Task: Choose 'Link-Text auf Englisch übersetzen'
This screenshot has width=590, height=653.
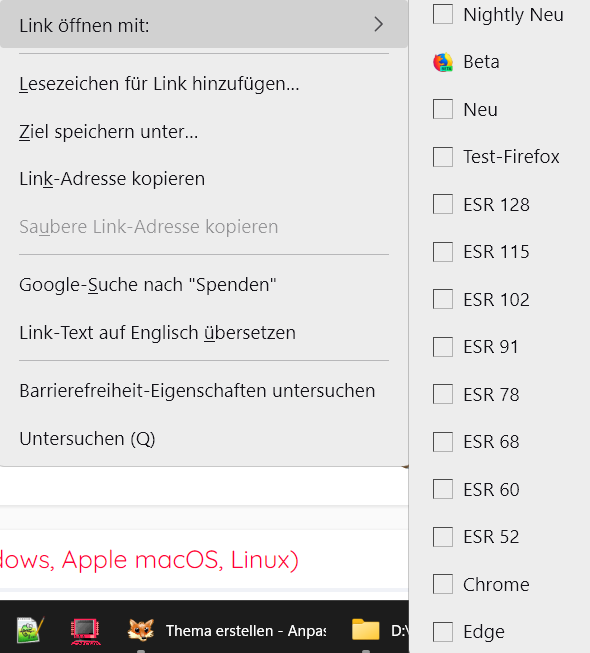Action: pos(157,333)
